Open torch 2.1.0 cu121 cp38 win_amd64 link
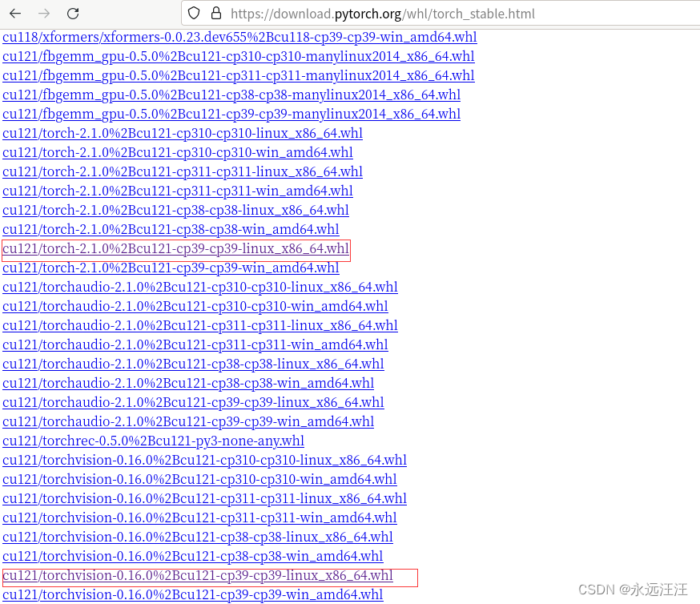This screenshot has width=700, height=604. point(171,229)
